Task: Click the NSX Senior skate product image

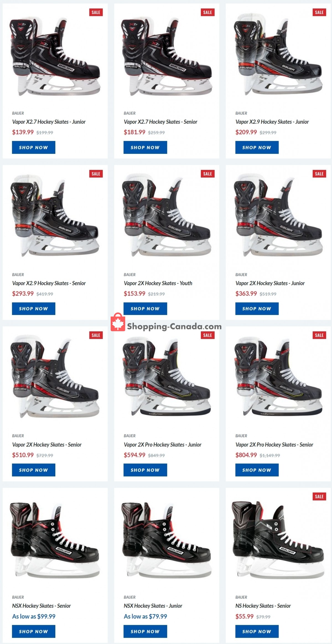Action: (x=55, y=540)
